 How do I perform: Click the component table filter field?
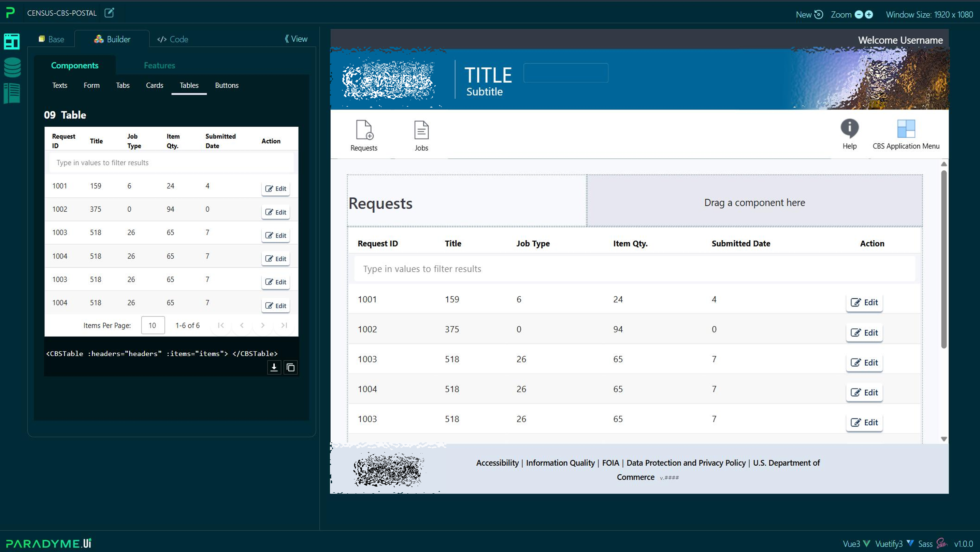171,162
